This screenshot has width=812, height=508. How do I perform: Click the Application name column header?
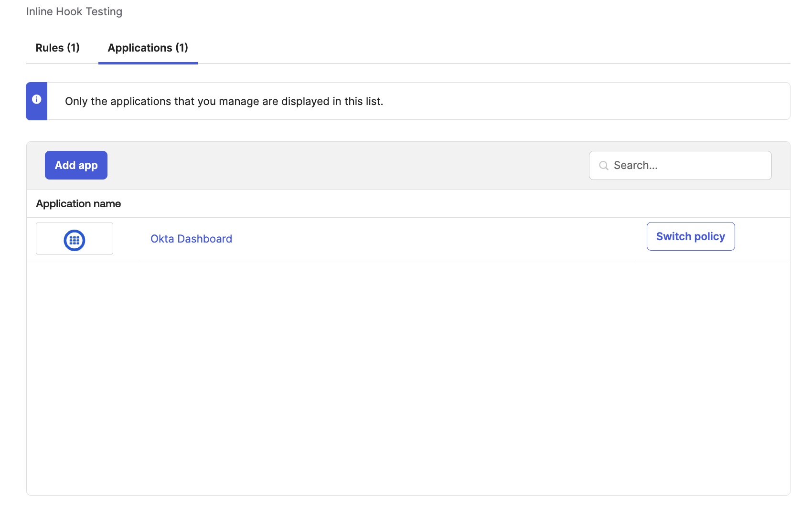pyautogui.click(x=78, y=203)
